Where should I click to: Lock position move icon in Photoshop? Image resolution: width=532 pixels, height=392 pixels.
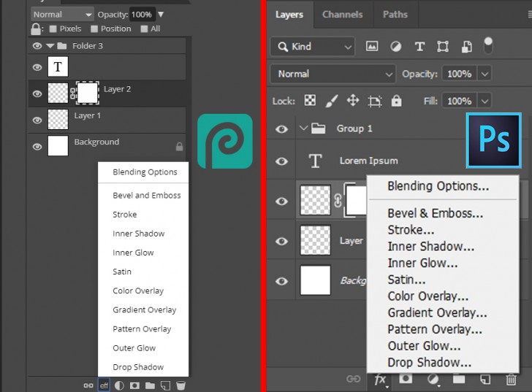pyautogui.click(x=353, y=101)
